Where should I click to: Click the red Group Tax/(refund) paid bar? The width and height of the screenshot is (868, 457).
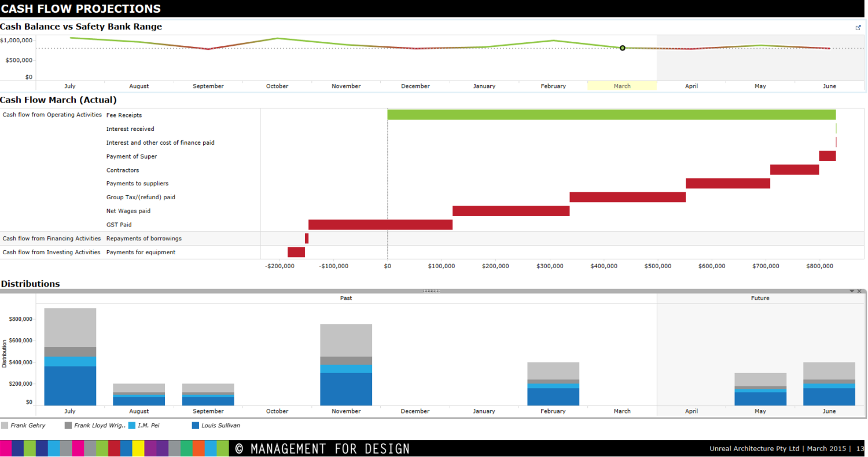[x=628, y=197]
